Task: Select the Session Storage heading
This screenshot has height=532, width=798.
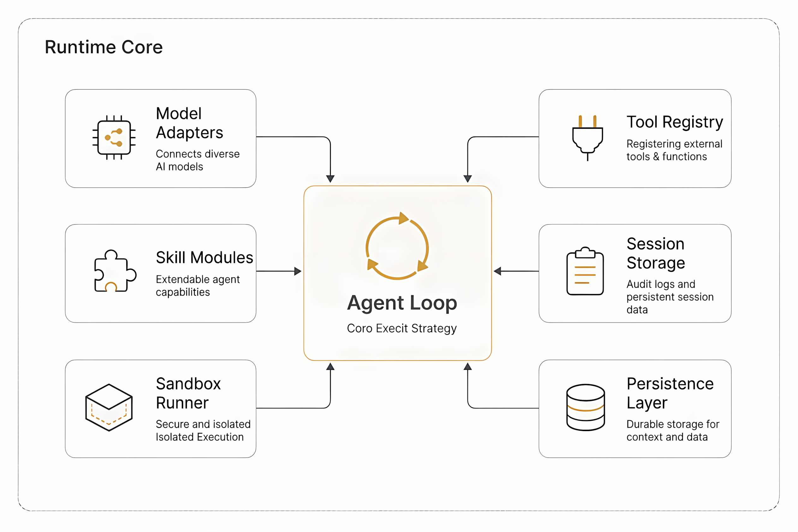Action: (656, 253)
